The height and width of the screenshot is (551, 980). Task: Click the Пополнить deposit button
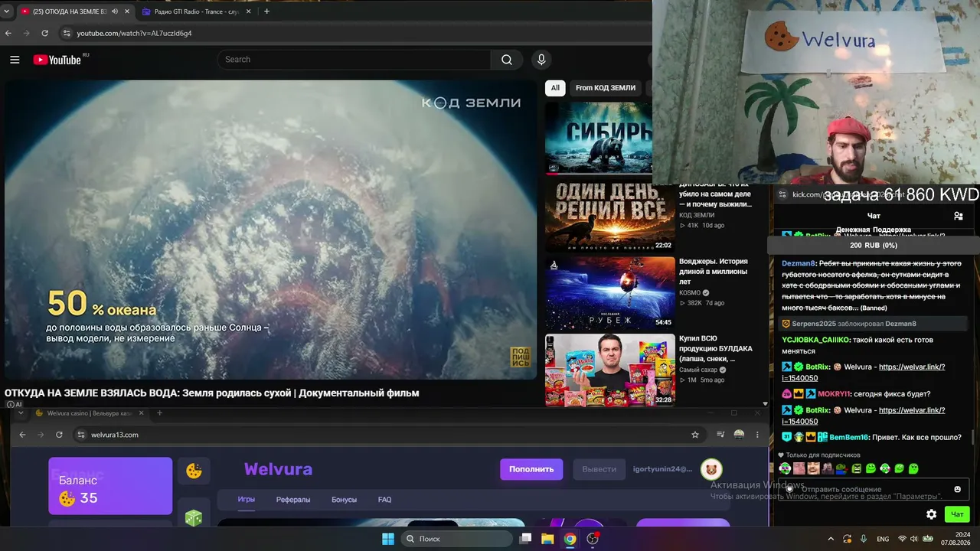531,469
